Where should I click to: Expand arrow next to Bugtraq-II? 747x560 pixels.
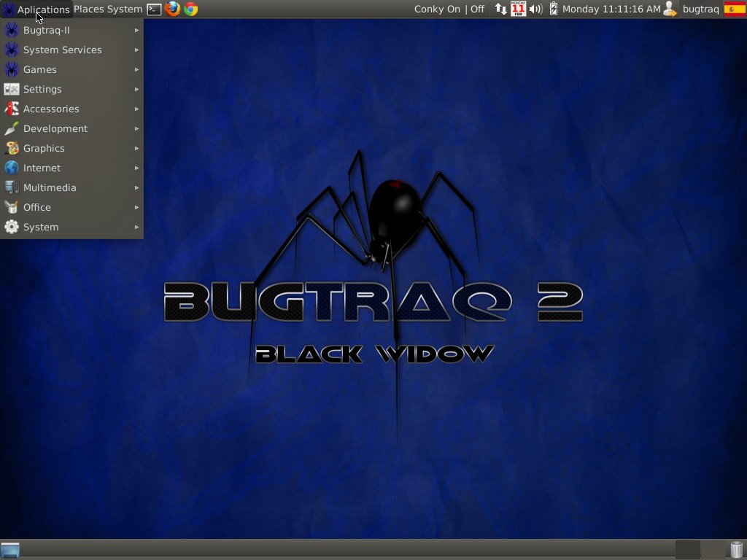tap(136, 30)
